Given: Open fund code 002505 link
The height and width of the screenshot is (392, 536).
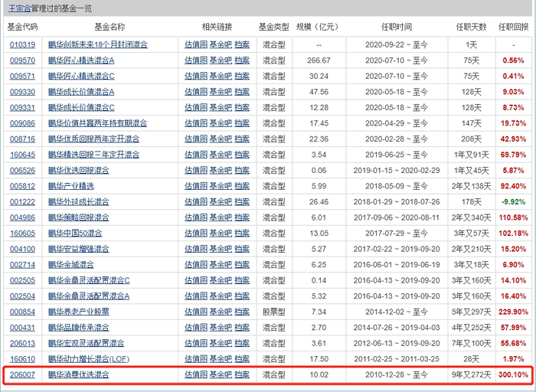Looking at the screenshot, I should tap(22, 280).
